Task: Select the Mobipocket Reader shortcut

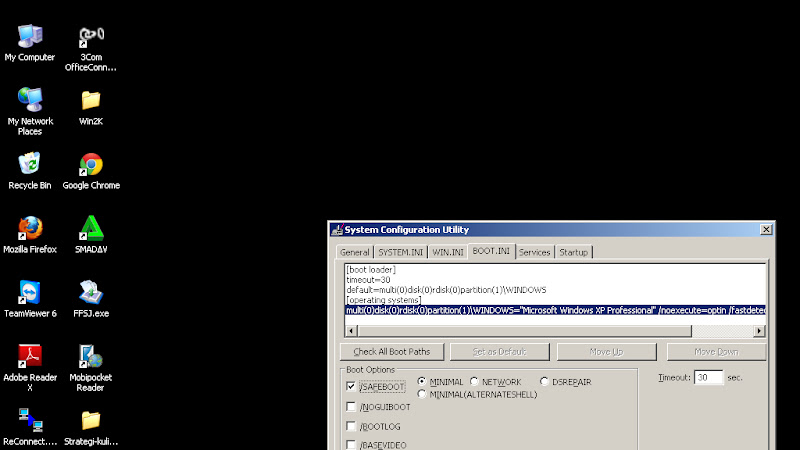Action: point(91,356)
